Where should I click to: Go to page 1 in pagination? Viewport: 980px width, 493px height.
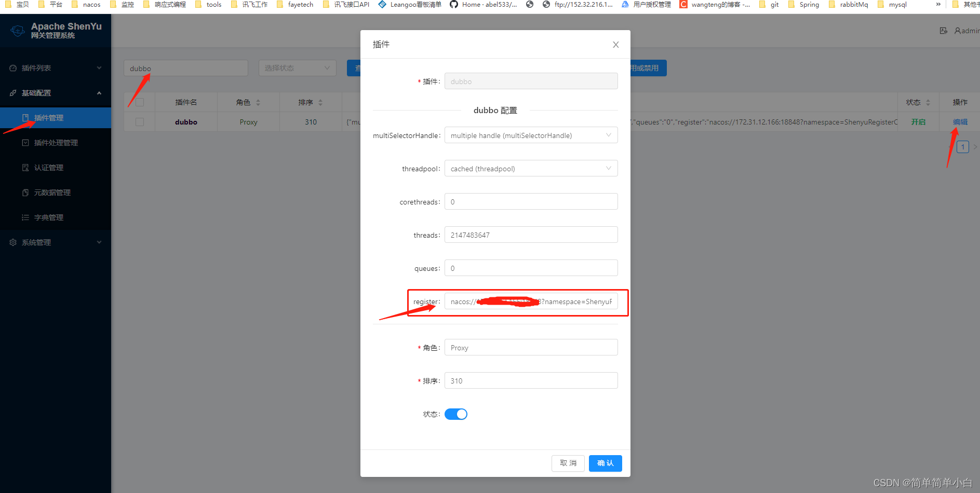[x=963, y=147]
